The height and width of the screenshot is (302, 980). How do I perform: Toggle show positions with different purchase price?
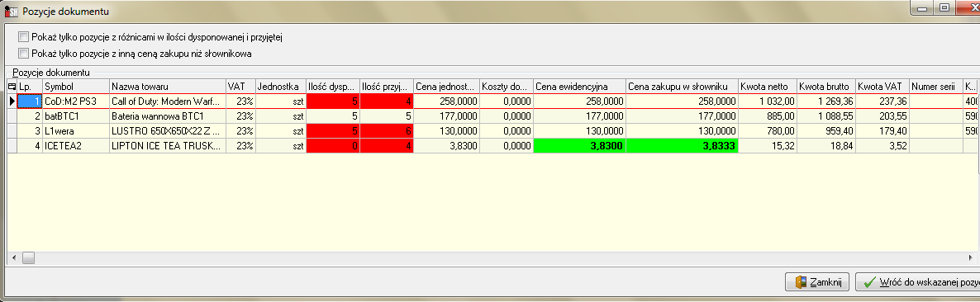pyautogui.click(x=24, y=54)
